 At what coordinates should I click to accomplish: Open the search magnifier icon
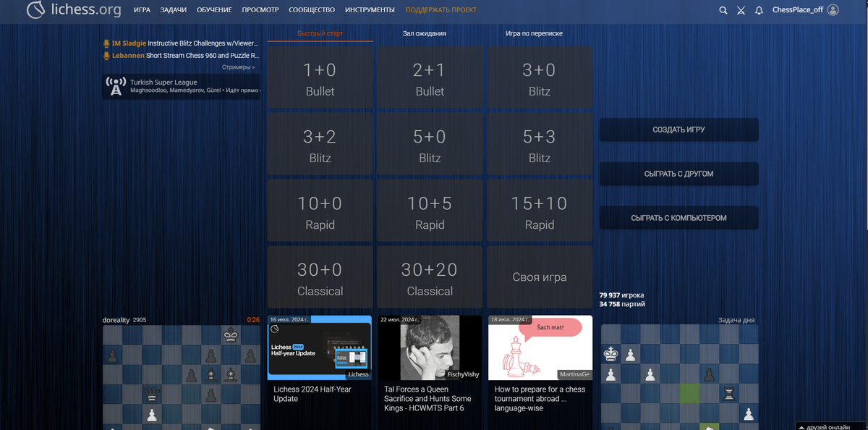click(x=723, y=10)
